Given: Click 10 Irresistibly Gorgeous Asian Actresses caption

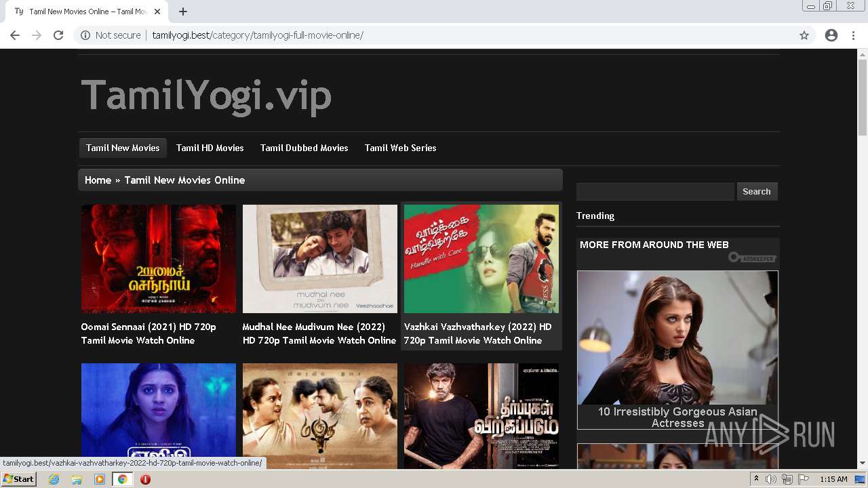Looking at the screenshot, I should point(677,418).
